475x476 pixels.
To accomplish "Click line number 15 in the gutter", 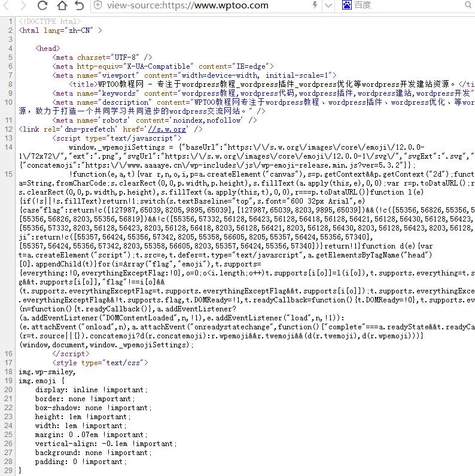I will (8, 174).
